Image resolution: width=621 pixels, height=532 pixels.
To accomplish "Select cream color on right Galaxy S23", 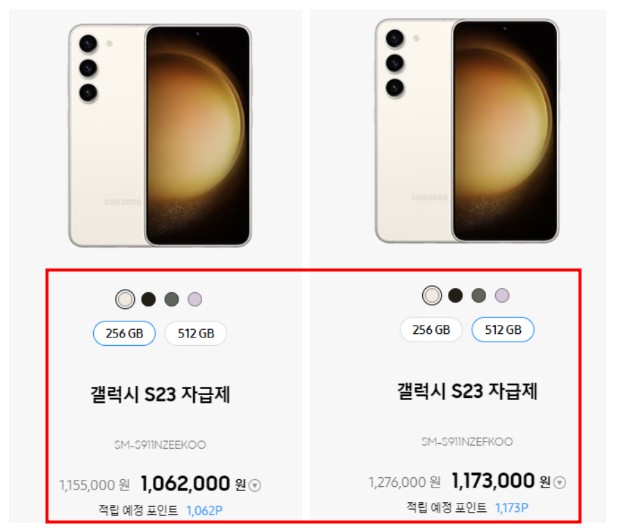I will pyautogui.click(x=432, y=296).
